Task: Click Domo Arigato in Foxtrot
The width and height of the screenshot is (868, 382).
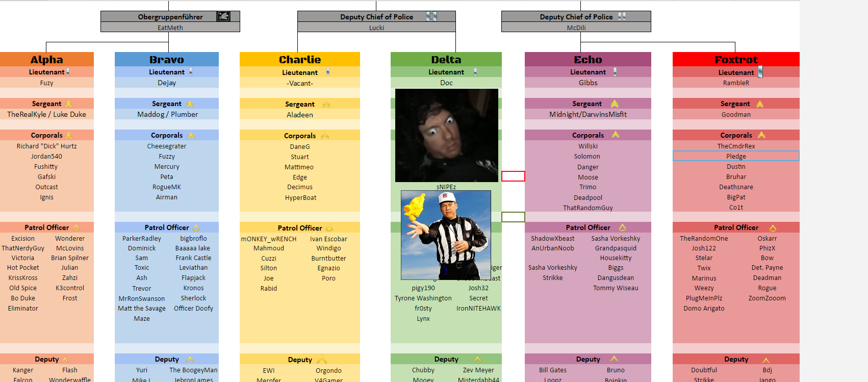Action: (x=704, y=308)
